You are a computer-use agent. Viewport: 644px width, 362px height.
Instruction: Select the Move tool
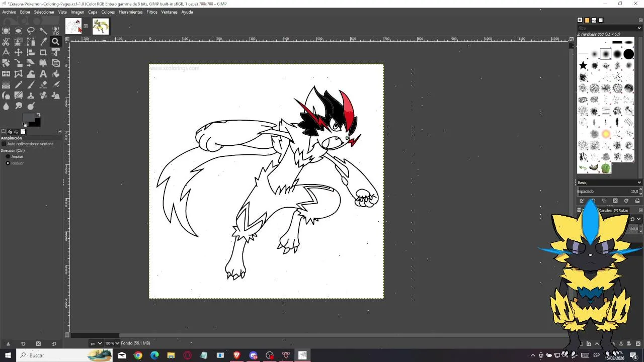19,52
